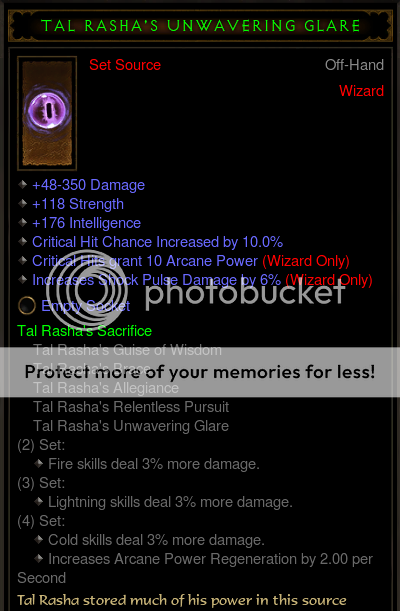Click the bullet beside +48-350 Damage
The height and width of the screenshot is (611, 400).
pyautogui.click(x=23, y=185)
